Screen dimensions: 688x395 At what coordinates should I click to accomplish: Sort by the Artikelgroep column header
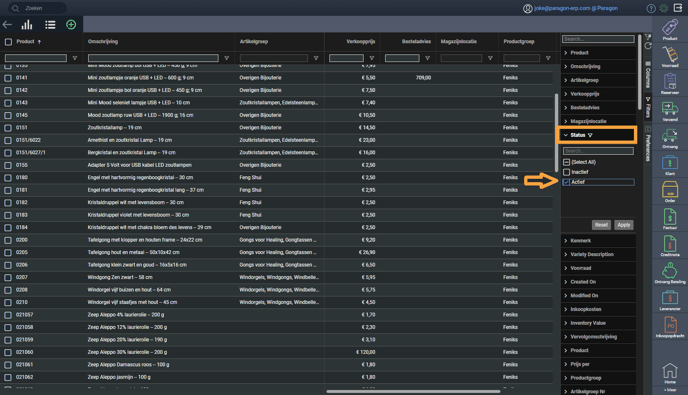[254, 42]
